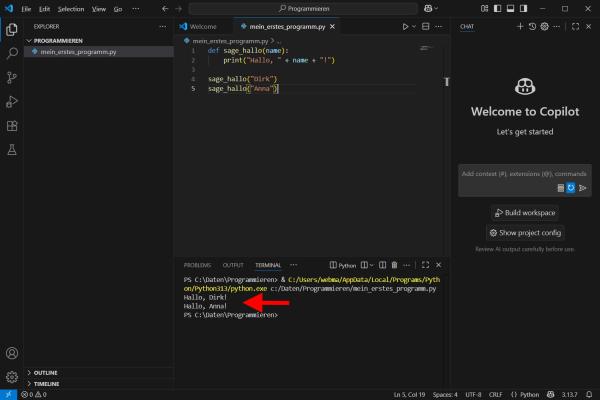Toggle primary side bar visibility
Screen dimensions: 600x400
pyautogui.click(x=497, y=8)
